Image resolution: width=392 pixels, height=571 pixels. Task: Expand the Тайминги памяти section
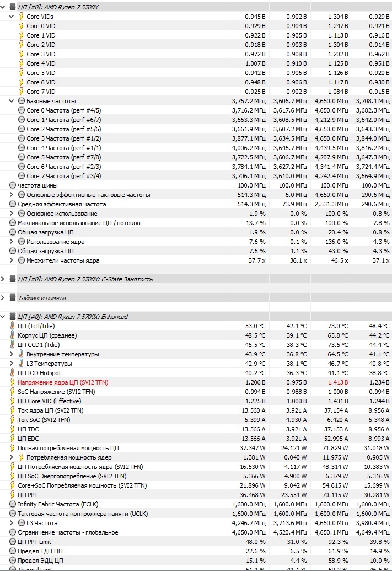coord(4,298)
